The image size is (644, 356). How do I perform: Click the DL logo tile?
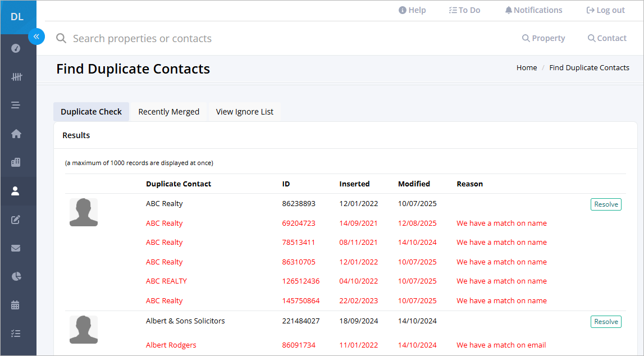18,17
